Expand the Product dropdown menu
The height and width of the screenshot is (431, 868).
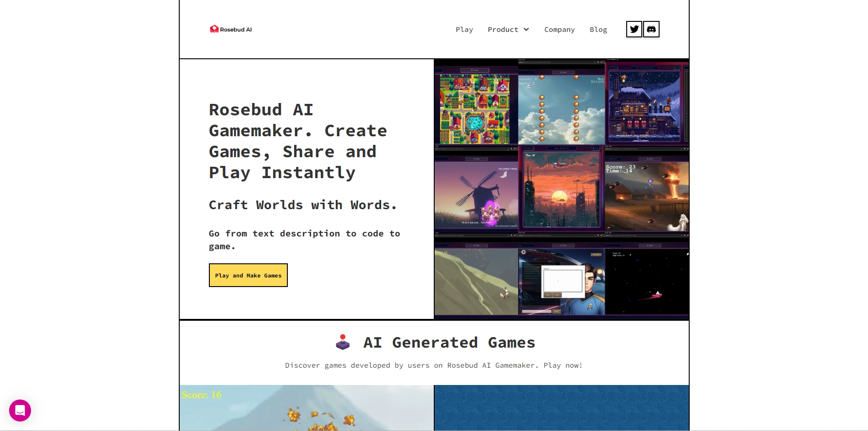[509, 30]
